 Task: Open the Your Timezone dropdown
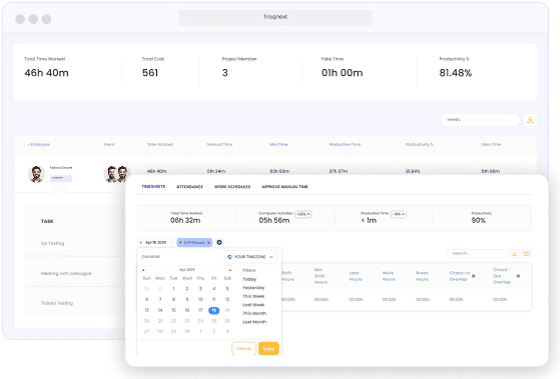(250, 257)
